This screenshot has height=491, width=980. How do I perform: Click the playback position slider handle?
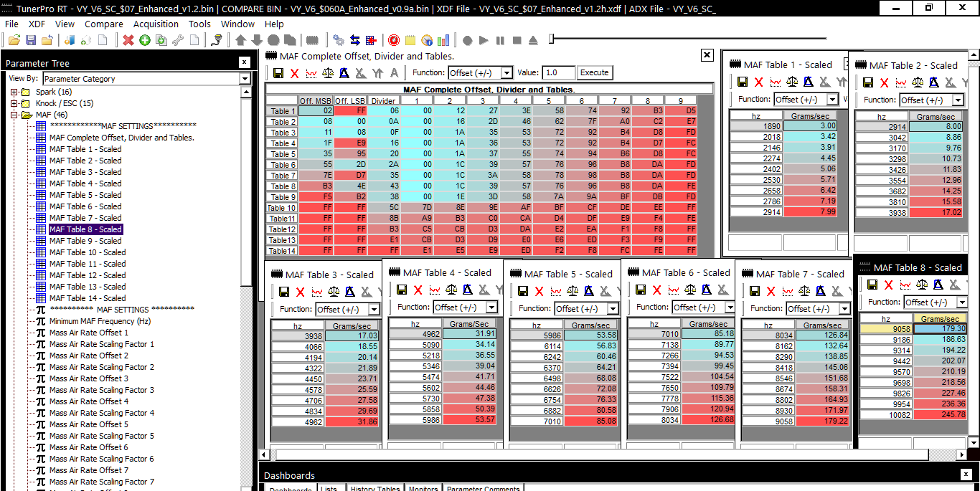[552, 39]
